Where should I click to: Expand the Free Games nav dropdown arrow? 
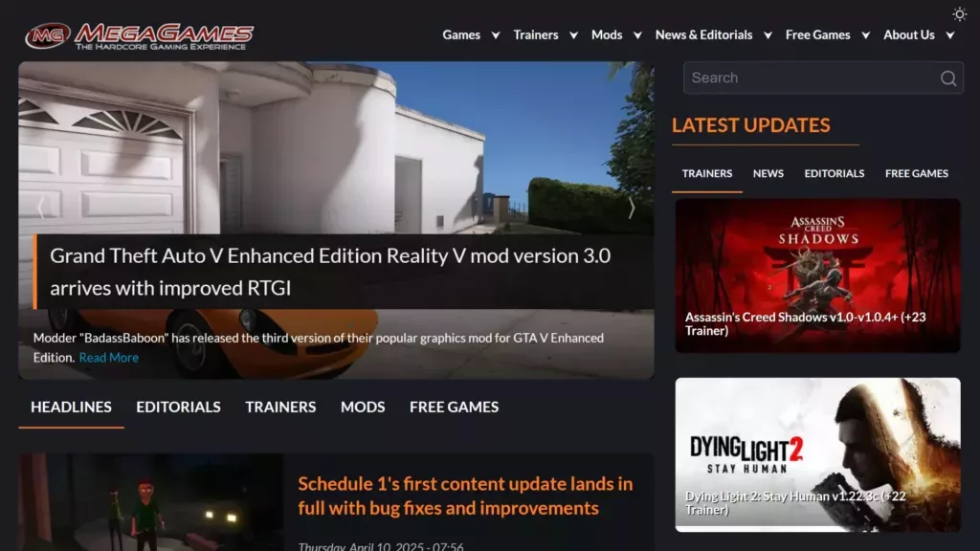865,35
